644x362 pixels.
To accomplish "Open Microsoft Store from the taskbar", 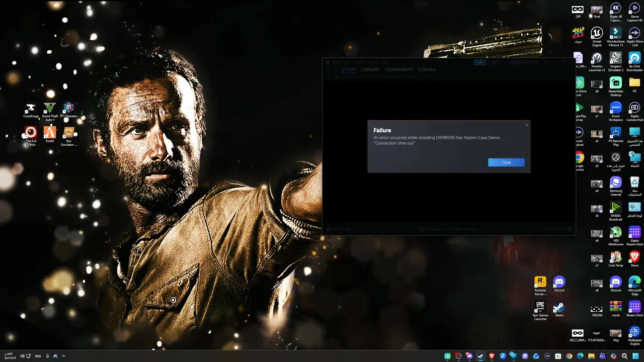I will pos(558,356).
